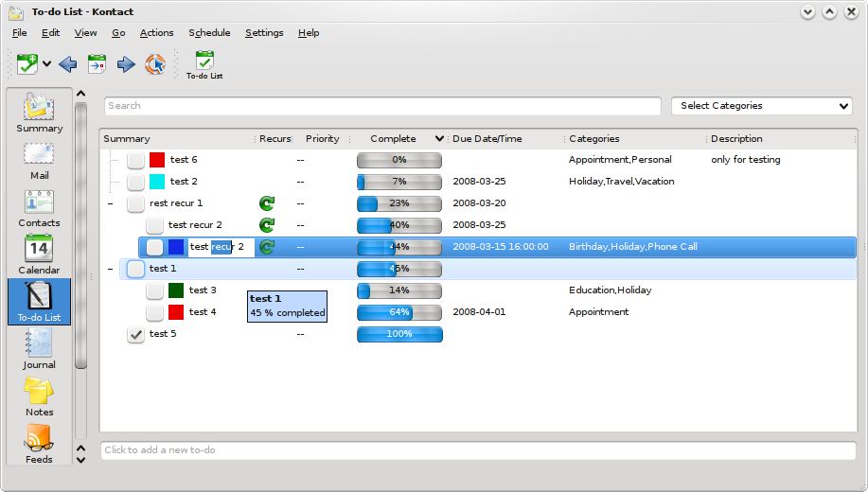868x492 pixels.
Task: Open the Calendar sidebar component
Action: click(x=40, y=255)
